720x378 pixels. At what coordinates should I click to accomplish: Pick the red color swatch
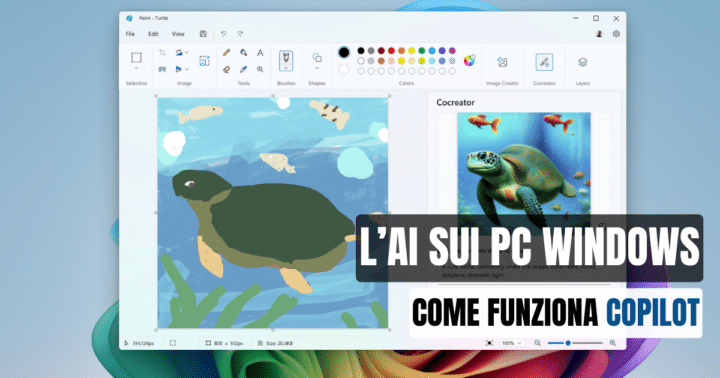pos(391,51)
